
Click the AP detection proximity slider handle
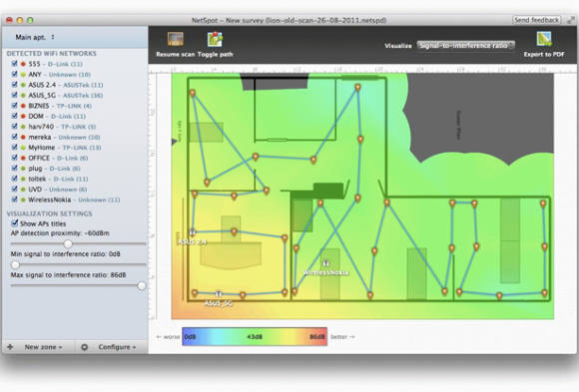pyautogui.click(x=68, y=244)
